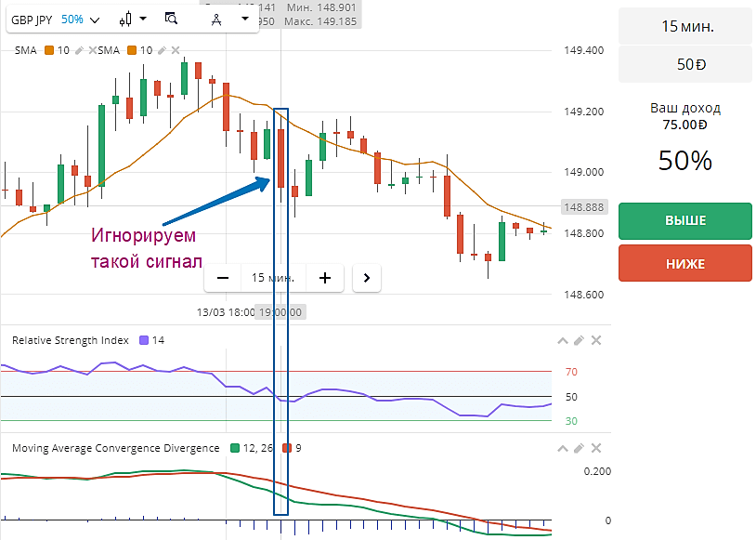Screen dimensions: 756x540
Task: Click the zoom/magnifier search icon
Action: (x=171, y=19)
